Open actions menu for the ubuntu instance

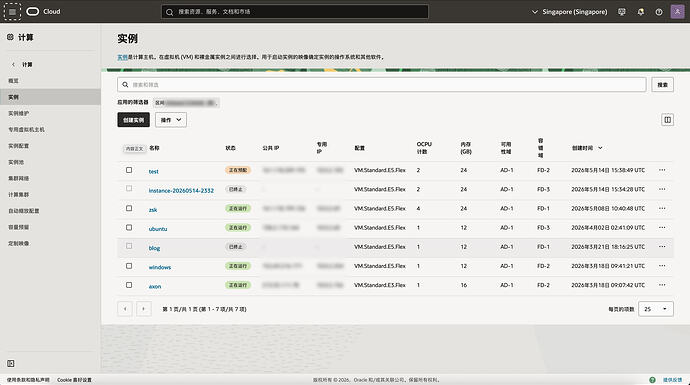click(x=662, y=227)
